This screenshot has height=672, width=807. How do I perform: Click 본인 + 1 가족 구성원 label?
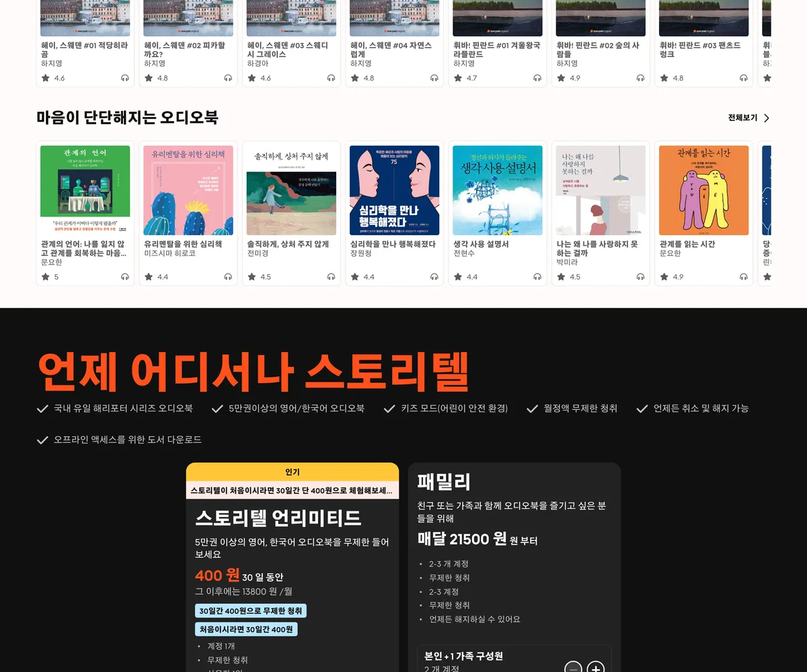pos(463,656)
